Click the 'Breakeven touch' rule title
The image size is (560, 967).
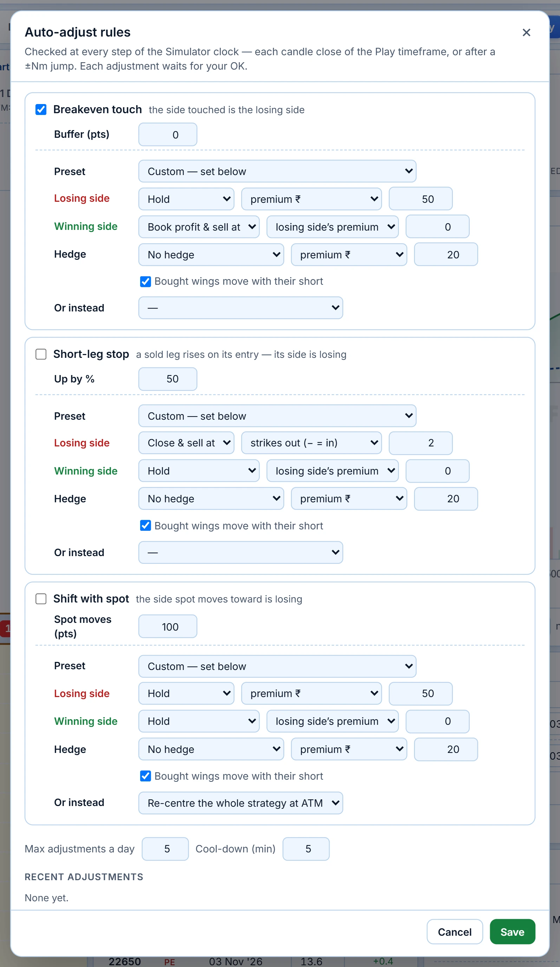point(97,110)
